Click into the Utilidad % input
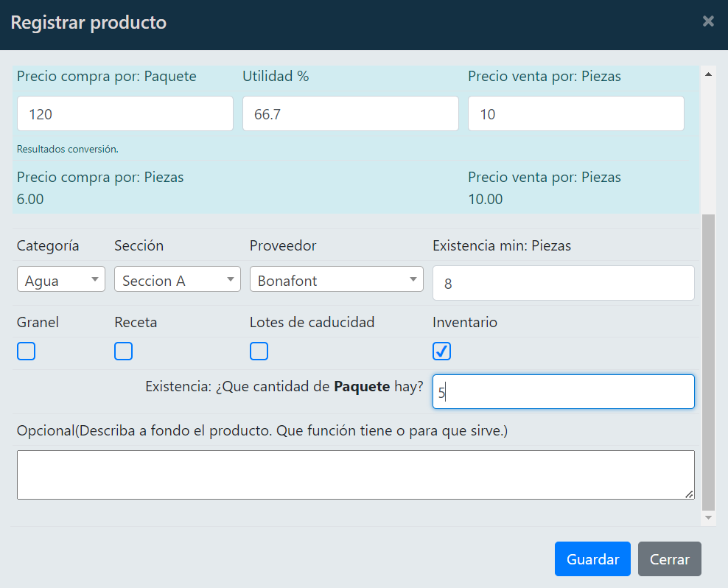 [350, 114]
